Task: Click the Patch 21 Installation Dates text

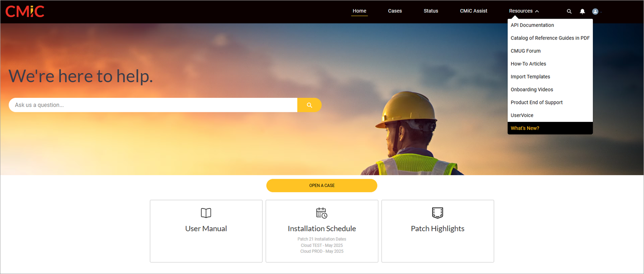Action: click(x=322, y=239)
